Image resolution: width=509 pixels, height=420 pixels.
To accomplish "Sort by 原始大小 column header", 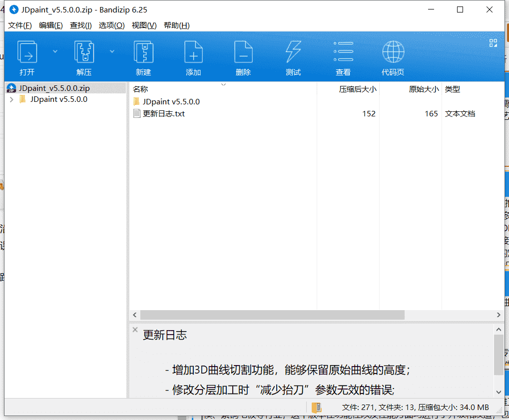I will [424, 89].
